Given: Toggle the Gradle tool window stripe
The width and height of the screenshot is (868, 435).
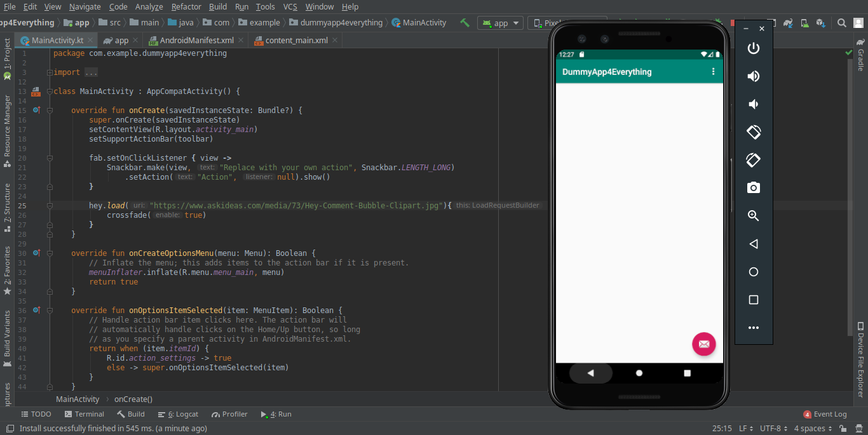Looking at the screenshot, I should coord(861,55).
